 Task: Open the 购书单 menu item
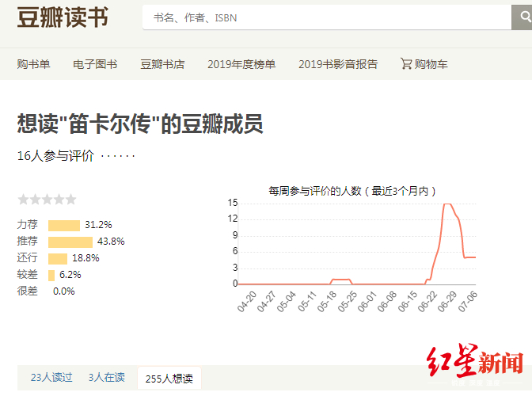(x=33, y=64)
